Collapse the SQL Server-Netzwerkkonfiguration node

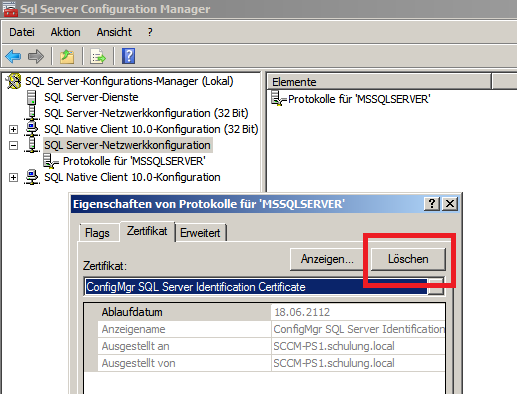13,145
